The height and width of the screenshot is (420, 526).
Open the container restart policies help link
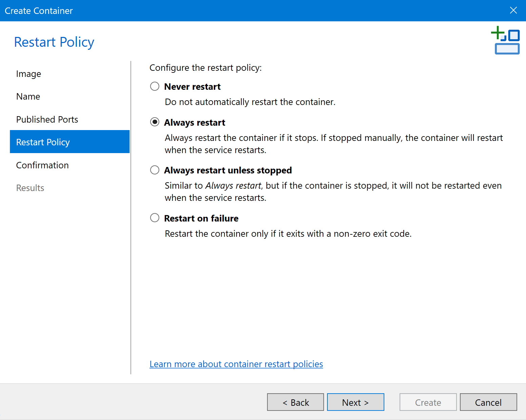click(x=236, y=364)
